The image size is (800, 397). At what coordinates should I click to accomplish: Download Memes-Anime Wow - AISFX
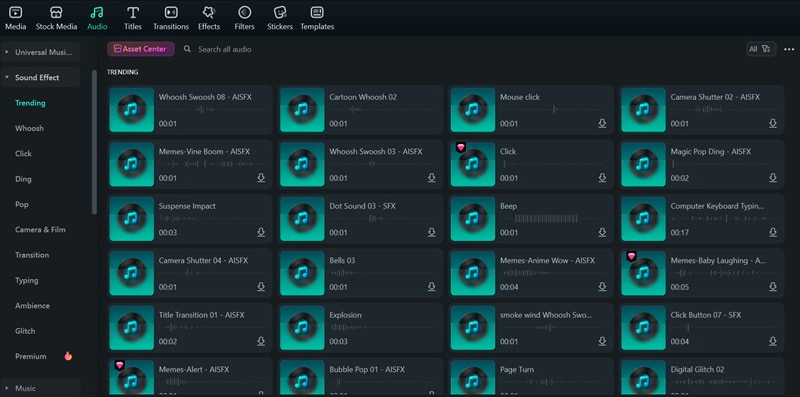point(602,287)
